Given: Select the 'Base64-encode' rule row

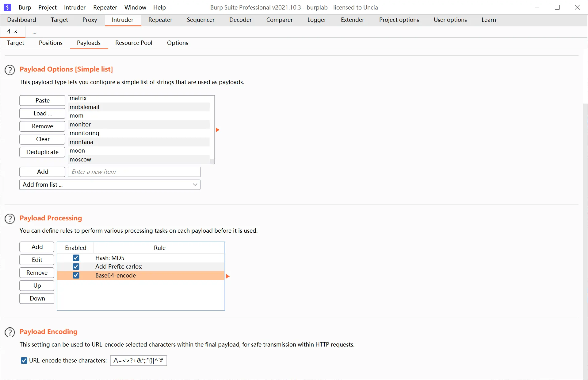Looking at the screenshot, I should tap(141, 275).
